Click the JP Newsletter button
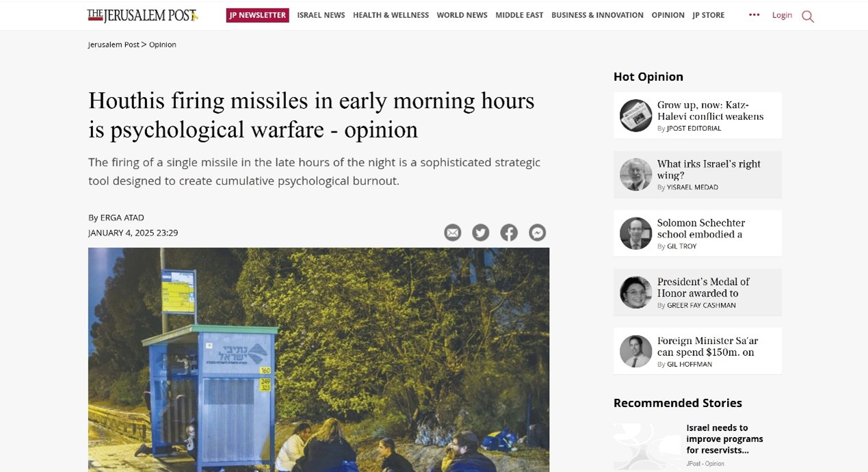The image size is (868, 472). [x=258, y=15]
